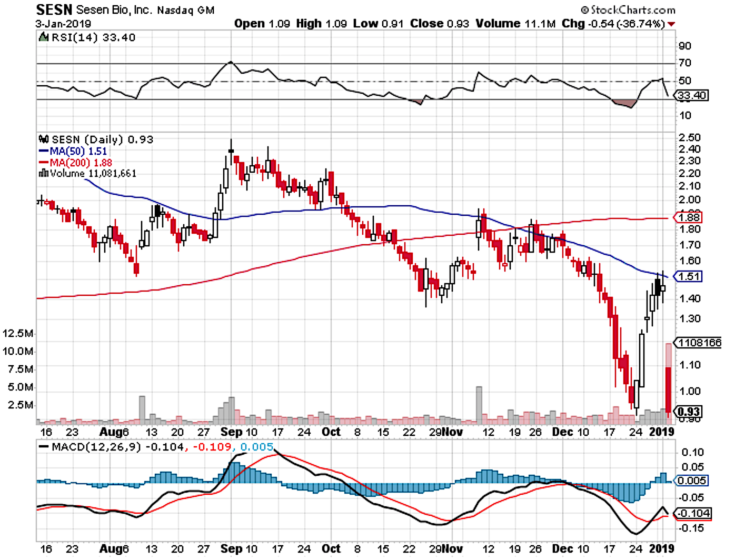
Task: Click the 0.10 MACD axis label
Action: [692, 453]
